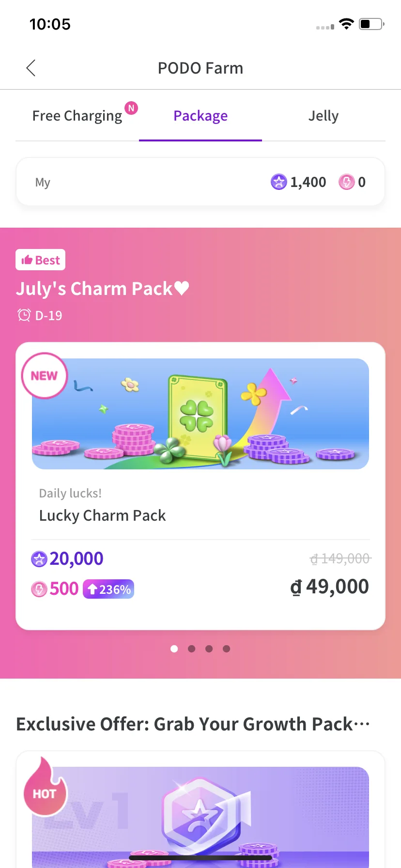Tap the 236% bonus increase badge
The image size is (401, 868).
(x=108, y=589)
